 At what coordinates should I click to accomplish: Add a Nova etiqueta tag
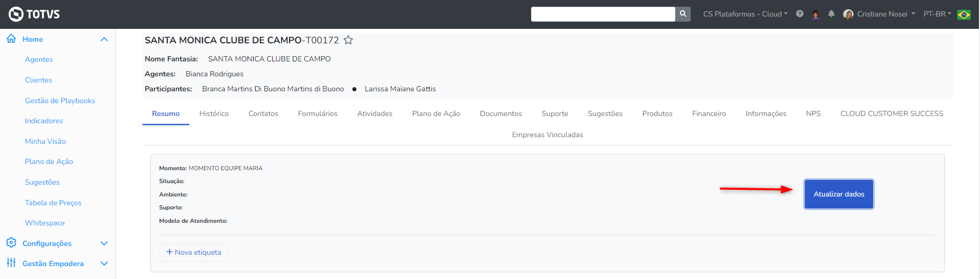[x=194, y=252]
